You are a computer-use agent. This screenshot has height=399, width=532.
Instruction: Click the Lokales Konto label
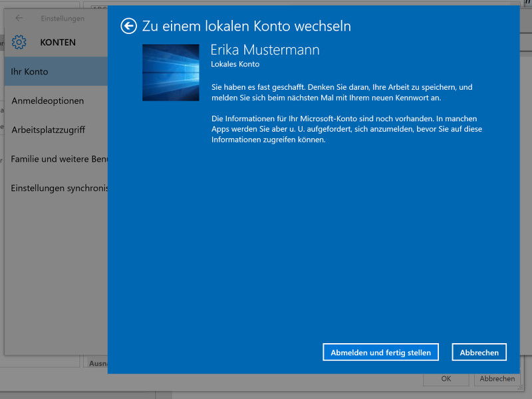[x=235, y=64]
